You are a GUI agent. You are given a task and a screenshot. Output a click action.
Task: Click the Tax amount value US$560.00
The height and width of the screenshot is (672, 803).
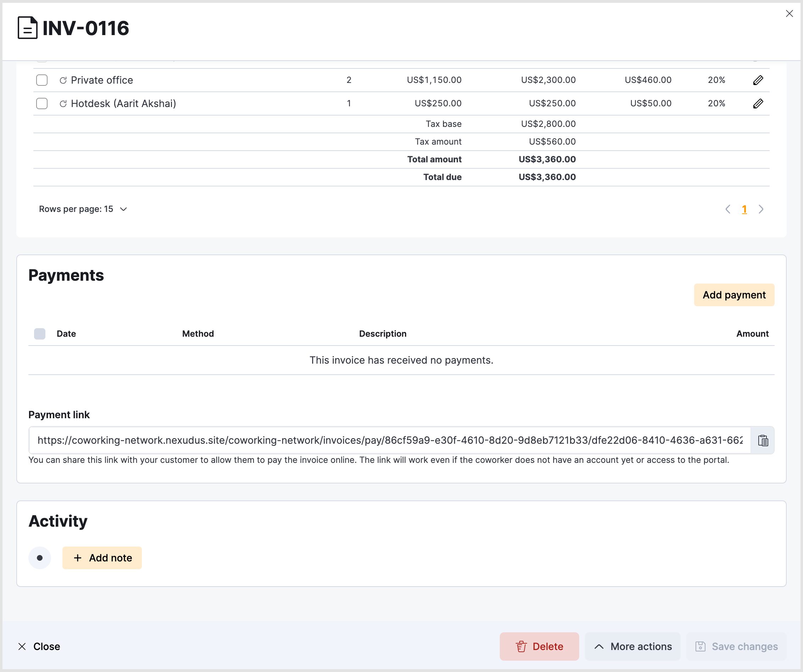pos(553,142)
